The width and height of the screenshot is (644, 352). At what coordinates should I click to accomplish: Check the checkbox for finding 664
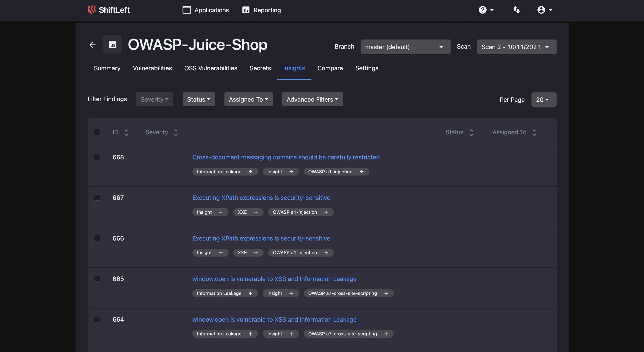click(97, 319)
